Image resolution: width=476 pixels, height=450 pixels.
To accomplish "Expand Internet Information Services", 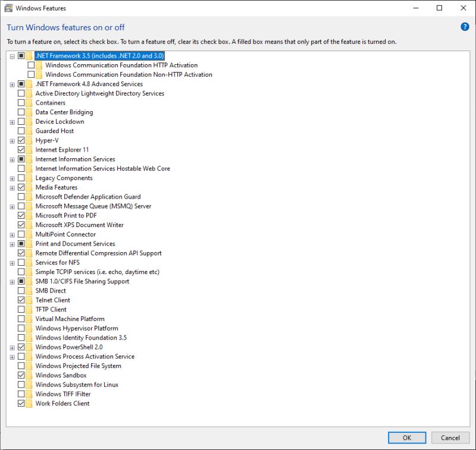I will (12, 159).
